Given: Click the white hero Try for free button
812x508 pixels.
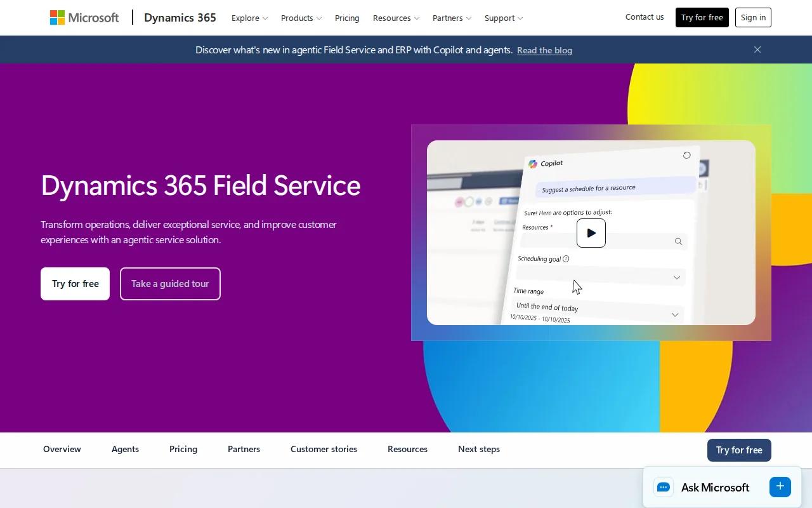Looking at the screenshot, I should pyautogui.click(x=75, y=284).
